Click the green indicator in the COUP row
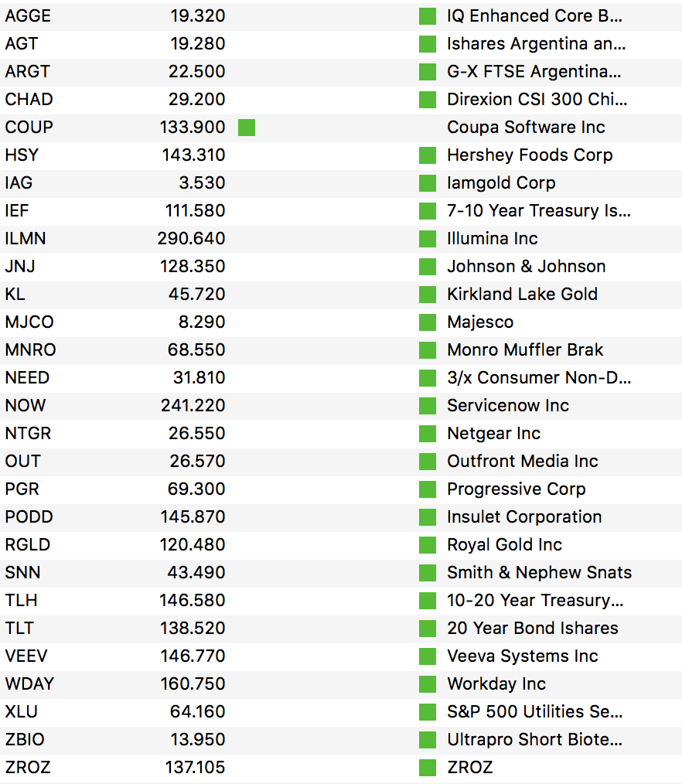Viewport: 682px width, 784px height. point(247,128)
